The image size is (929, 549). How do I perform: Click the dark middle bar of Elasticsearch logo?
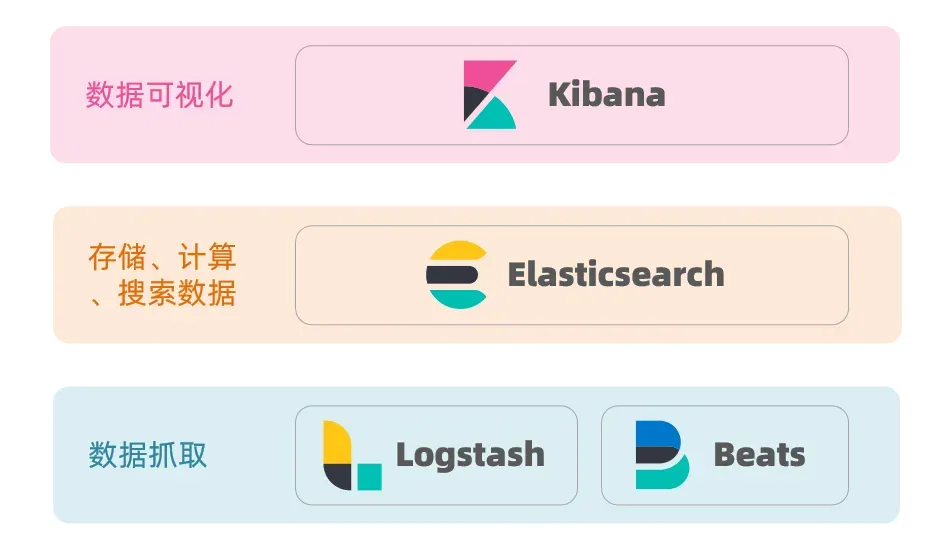point(450,274)
